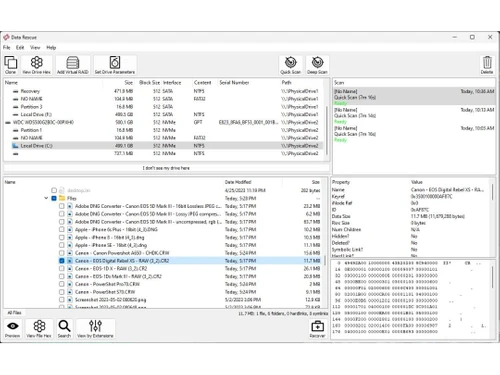This screenshot has height=375, width=500.
Task: Click the file list Name column header
Action: point(10,182)
